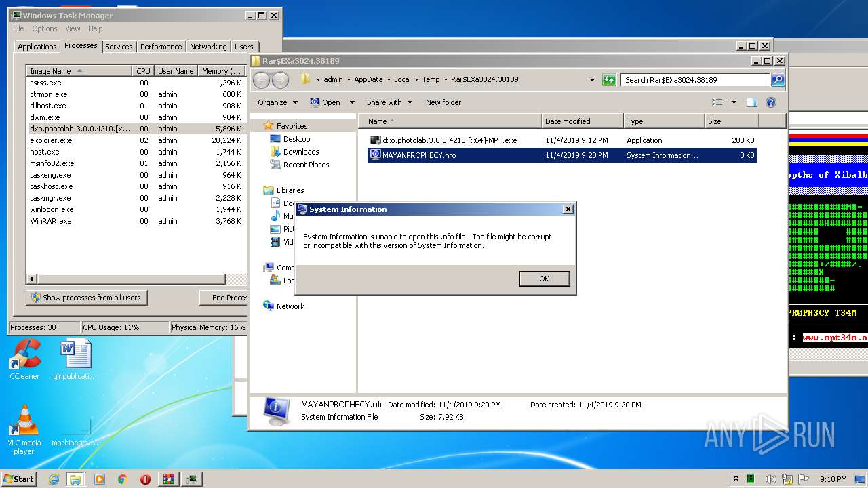Launch Chrome from taskbar
The width and height of the screenshot is (868, 488).
click(x=122, y=479)
